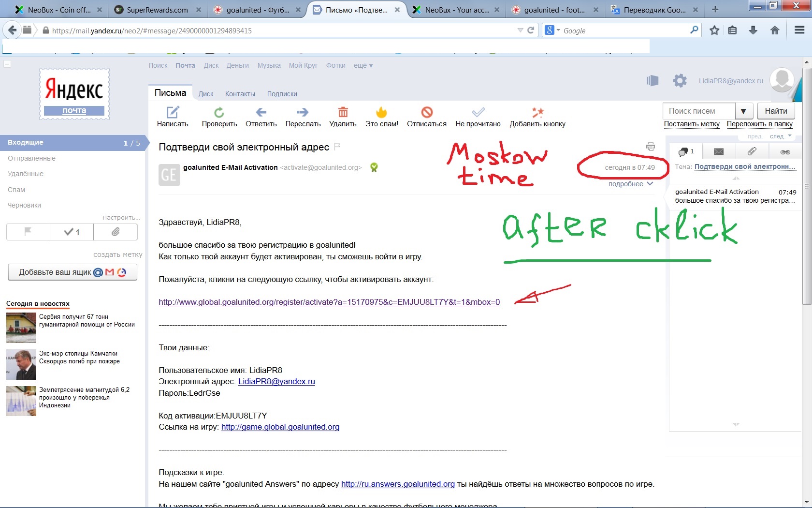Viewport: 812px width, 508px height.
Task: Open the URL bar history dropdown
Action: pos(520,30)
